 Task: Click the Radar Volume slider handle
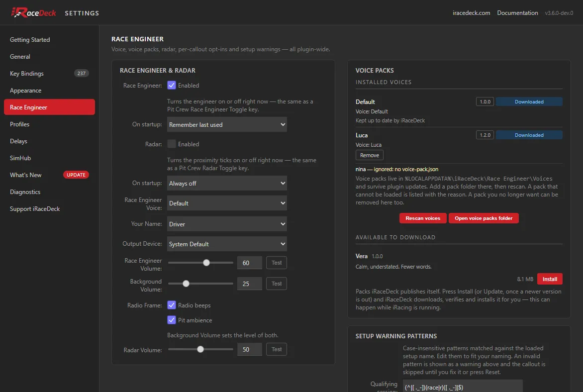[200, 349]
